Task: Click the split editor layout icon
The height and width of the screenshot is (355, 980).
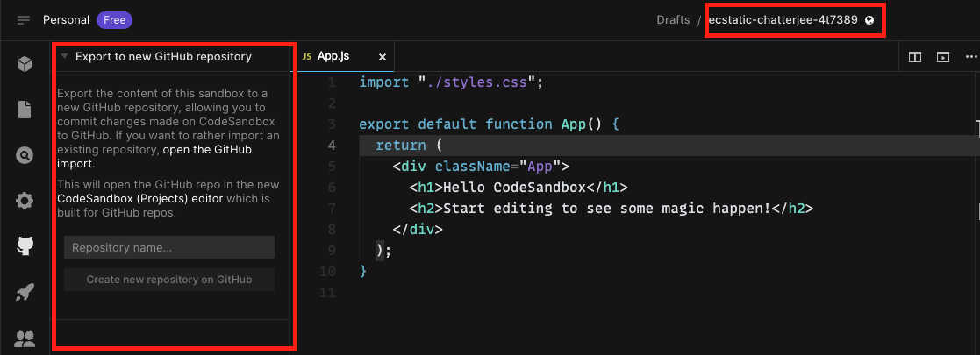Action: coord(915,57)
